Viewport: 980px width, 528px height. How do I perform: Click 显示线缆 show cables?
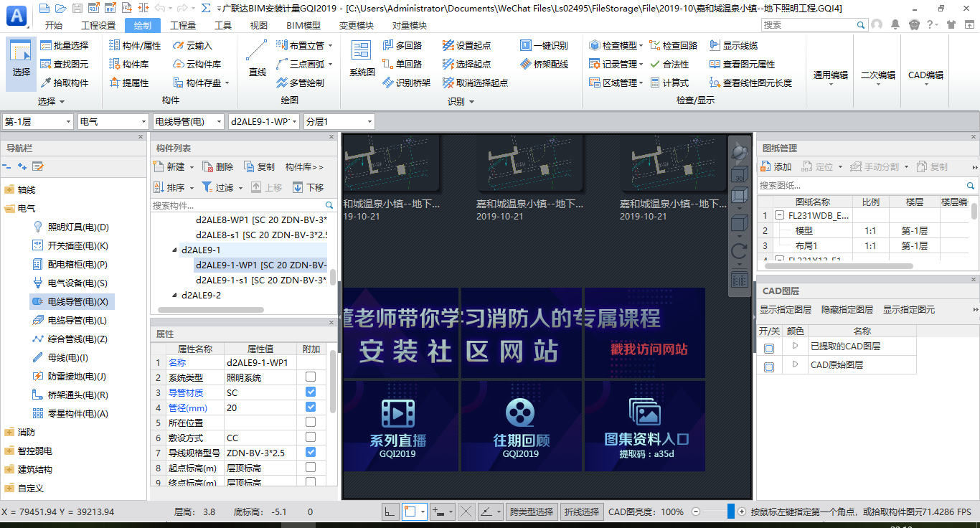(x=733, y=45)
